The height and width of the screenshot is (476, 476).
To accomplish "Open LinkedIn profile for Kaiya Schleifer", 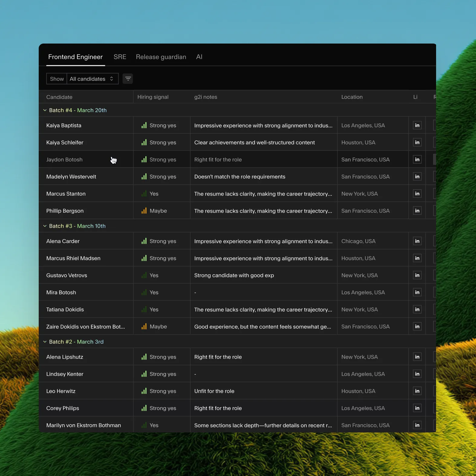I will tap(417, 142).
